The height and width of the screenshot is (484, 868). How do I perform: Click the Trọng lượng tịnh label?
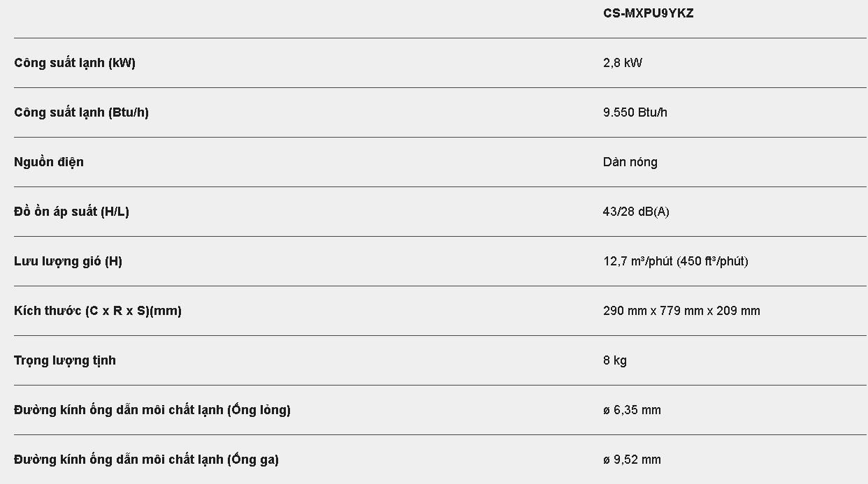tap(65, 360)
